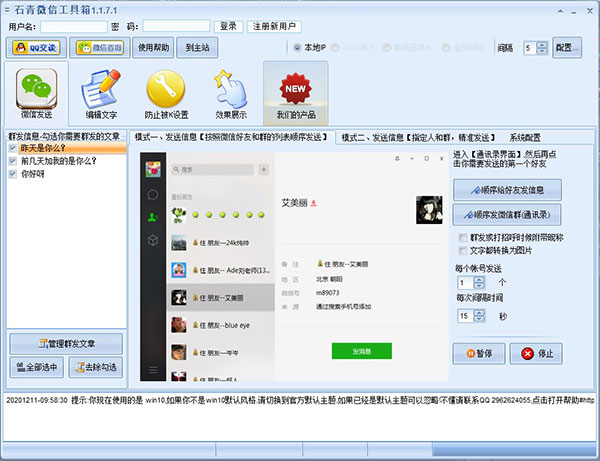Enable 群发或打招呼时候附带昵称 checkbox
The width and height of the screenshot is (600, 461).
[x=463, y=238]
